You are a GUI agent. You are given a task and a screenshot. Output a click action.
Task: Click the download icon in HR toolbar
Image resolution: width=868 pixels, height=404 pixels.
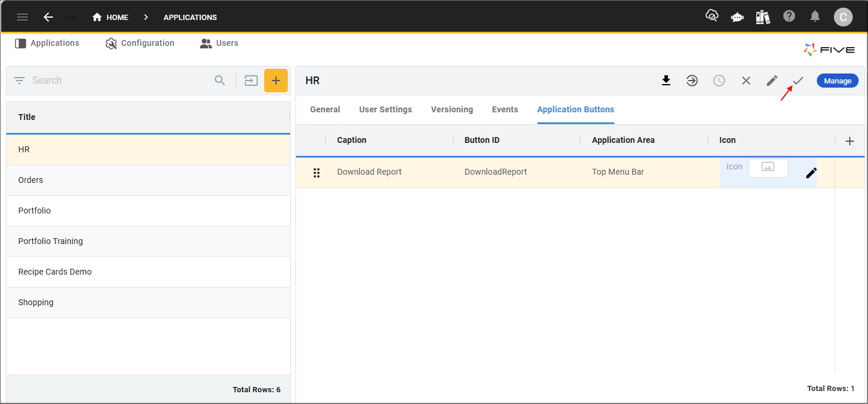666,81
